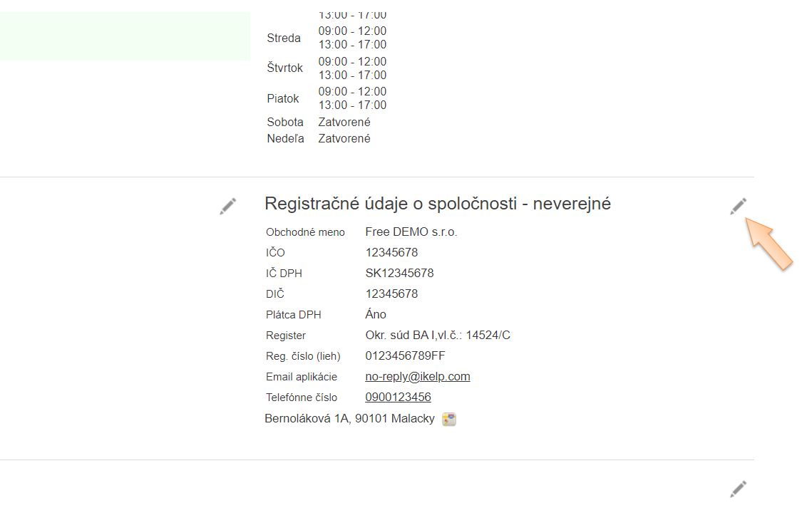Open the no-reply@ikelp.com email link

(x=417, y=376)
